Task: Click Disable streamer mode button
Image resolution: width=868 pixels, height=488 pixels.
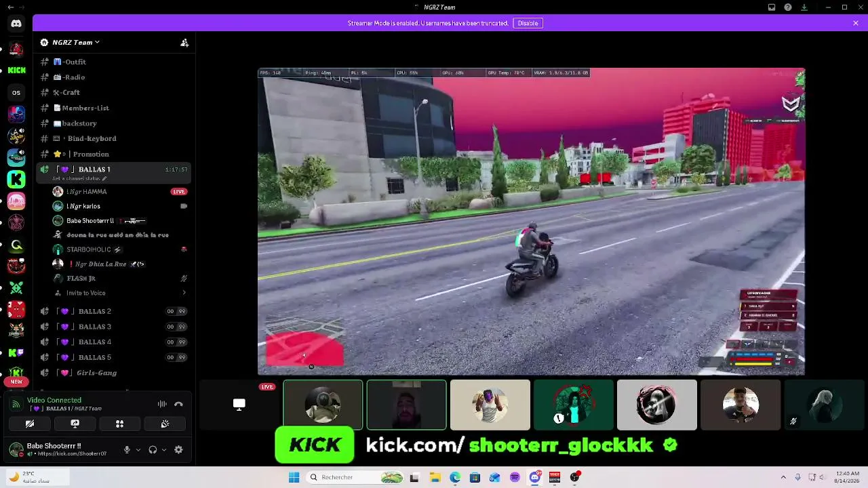Action: 528,23
